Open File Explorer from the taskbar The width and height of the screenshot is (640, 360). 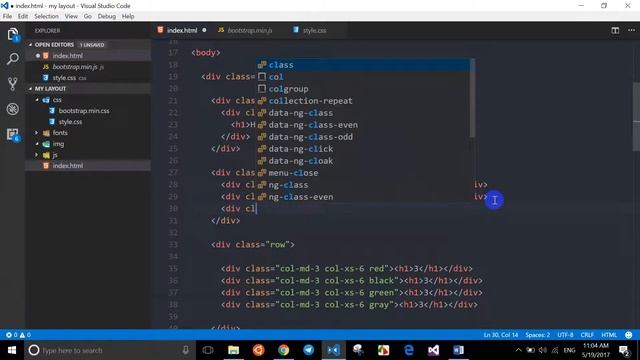coord(233,350)
